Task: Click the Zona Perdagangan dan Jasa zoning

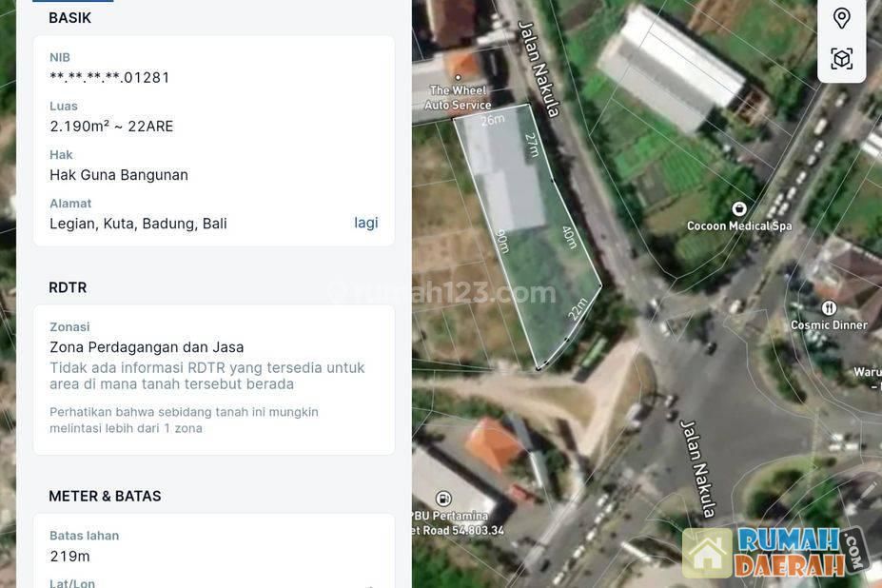Action: coord(147,347)
